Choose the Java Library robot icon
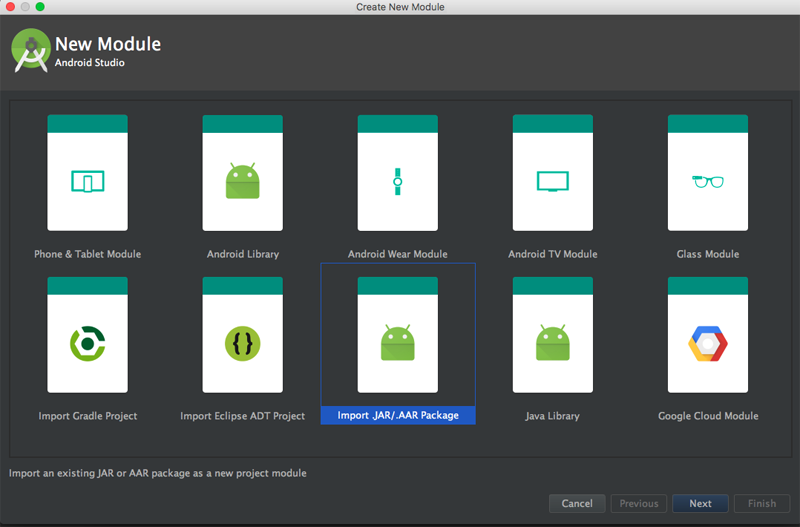This screenshot has width=800, height=527. click(x=553, y=342)
